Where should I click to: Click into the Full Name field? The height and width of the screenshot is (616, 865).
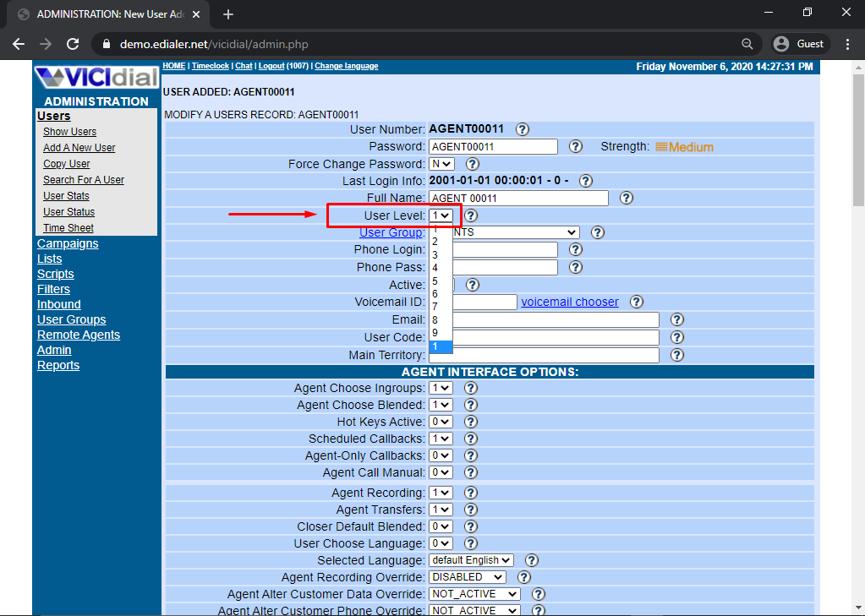pyautogui.click(x=518, y=198)
